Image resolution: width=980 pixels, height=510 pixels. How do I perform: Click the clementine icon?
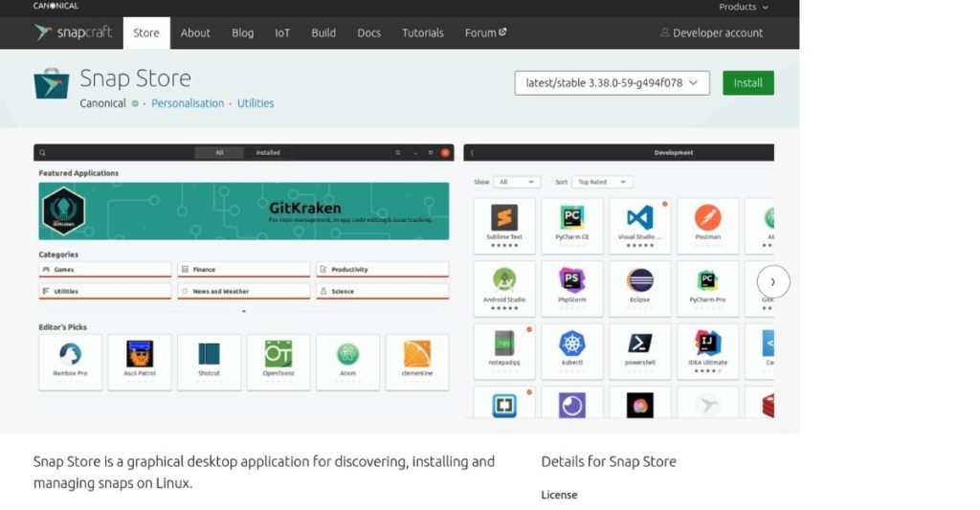pos(417,354)
